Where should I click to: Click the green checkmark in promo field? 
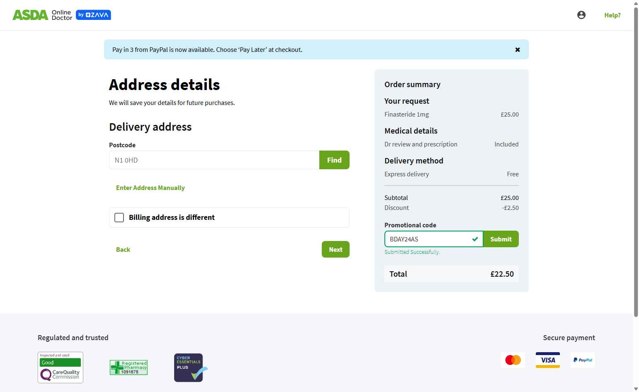click(475, 239)
